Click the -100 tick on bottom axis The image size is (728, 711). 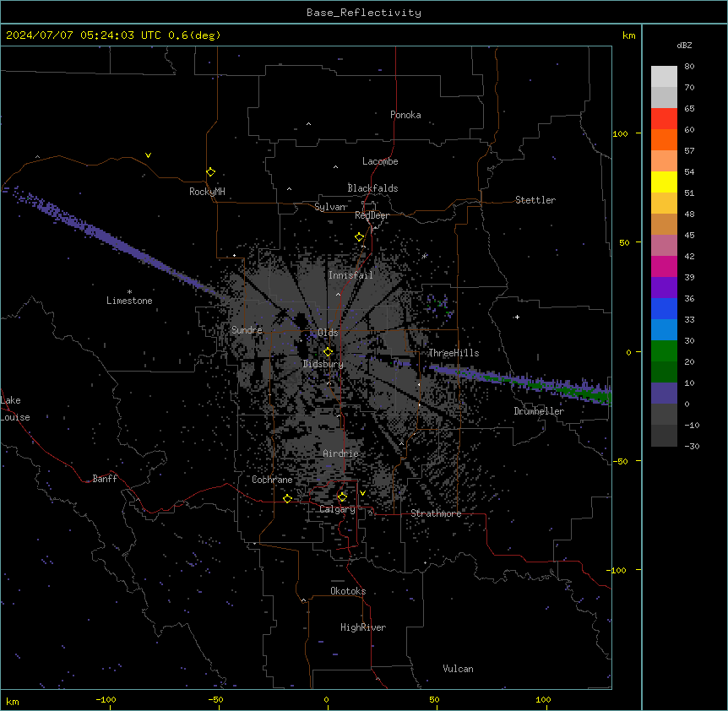click(x=106, y=699)
